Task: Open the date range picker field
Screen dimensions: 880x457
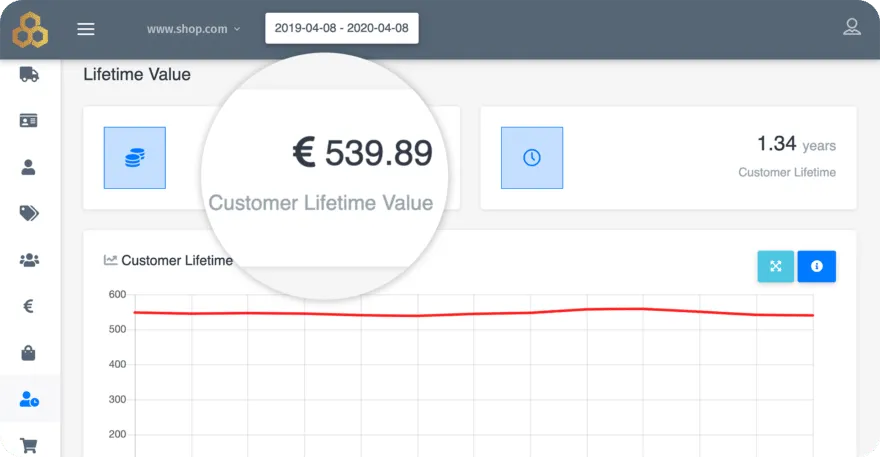Action: point(342,28)
